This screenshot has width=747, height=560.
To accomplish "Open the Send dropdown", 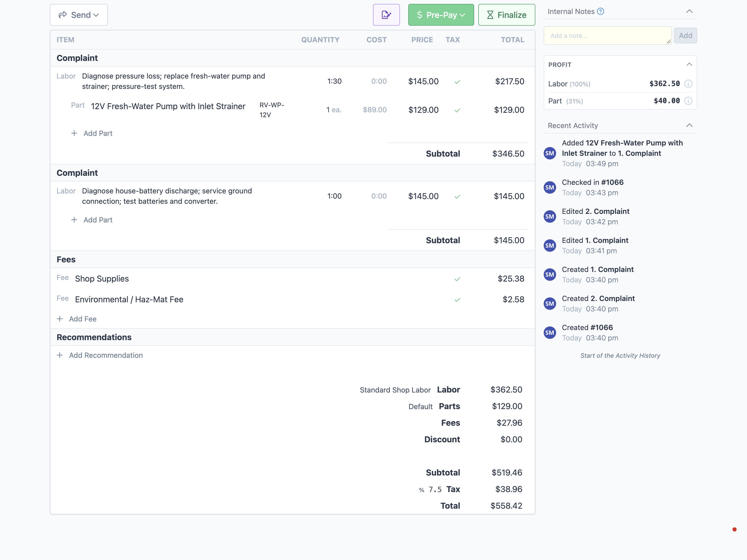I will 79,15.
